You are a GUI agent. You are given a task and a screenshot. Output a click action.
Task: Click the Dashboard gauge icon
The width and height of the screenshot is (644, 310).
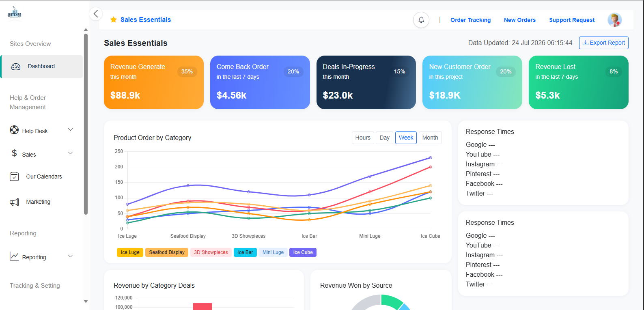point(16,67)
